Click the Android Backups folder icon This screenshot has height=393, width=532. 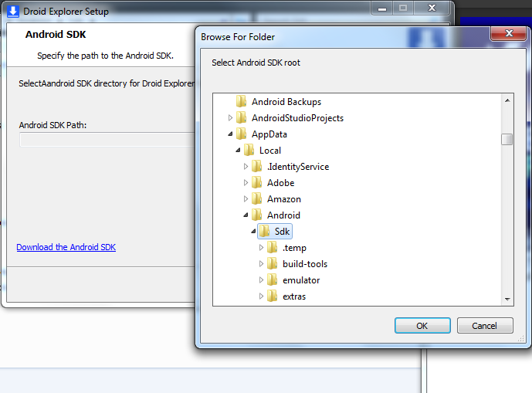[x=241, y=101]
